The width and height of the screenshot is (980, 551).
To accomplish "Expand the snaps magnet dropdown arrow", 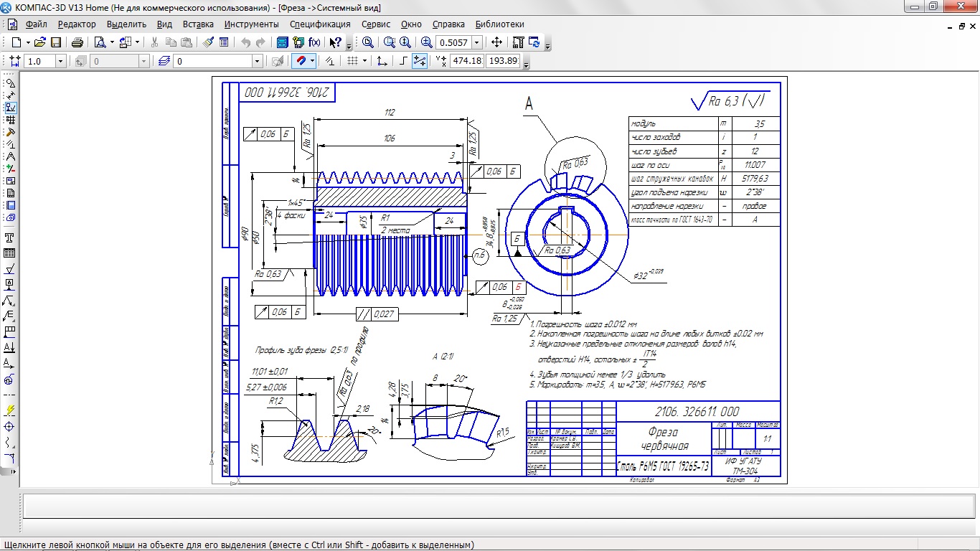I will click(313, 61).
